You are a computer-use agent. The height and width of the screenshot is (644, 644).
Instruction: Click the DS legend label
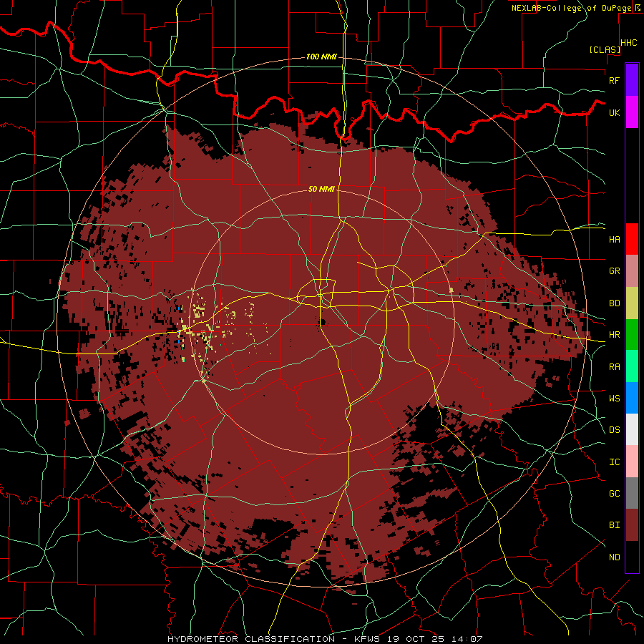click(x=614, y=430)
